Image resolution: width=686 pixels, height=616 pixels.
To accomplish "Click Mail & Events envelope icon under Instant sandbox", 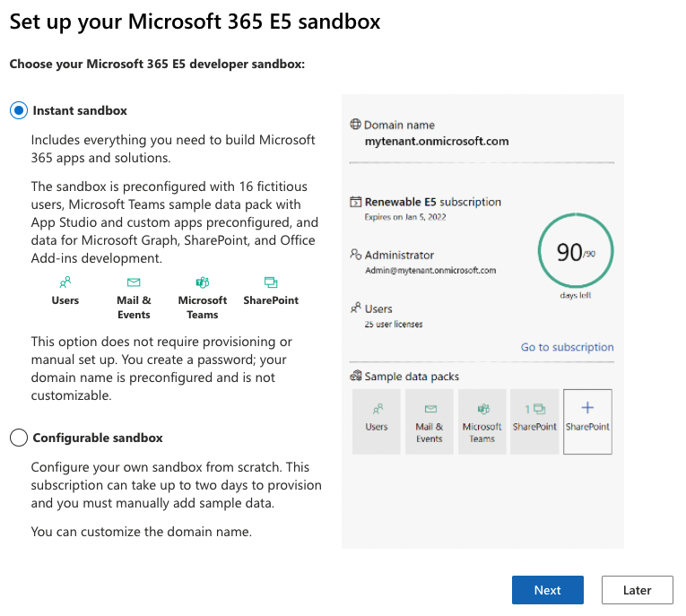I will 134,282.
